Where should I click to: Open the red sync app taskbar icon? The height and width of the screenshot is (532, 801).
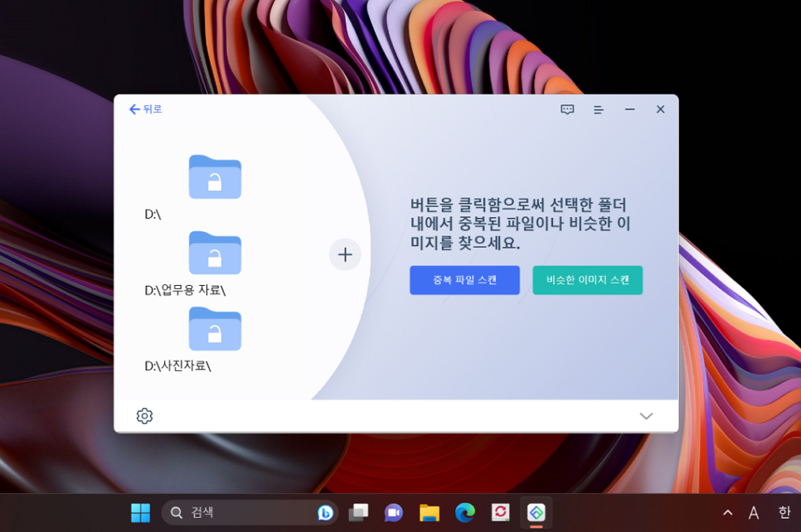[x=501, y=513]
